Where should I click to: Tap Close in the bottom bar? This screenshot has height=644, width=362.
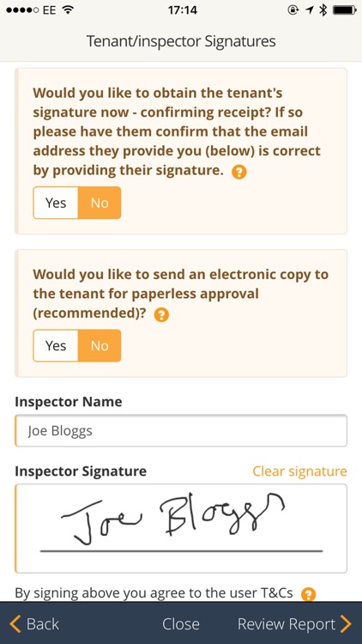tap(181, 624)
